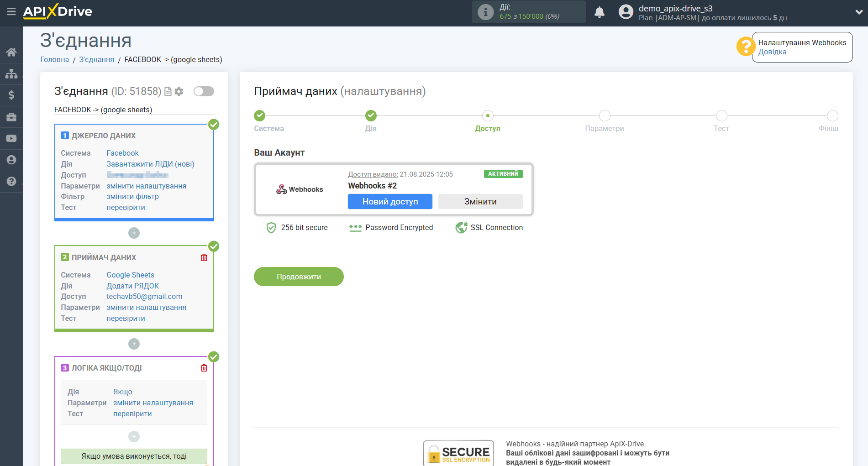Open the video tutorials sidebar icon
868x466 pixels.
click(x=11, y=138)
